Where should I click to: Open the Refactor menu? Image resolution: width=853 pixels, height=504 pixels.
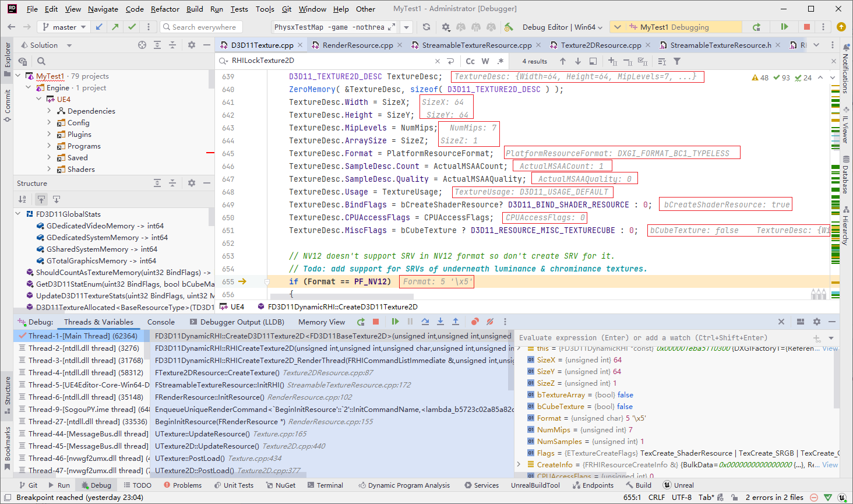(x=165, y=9)
